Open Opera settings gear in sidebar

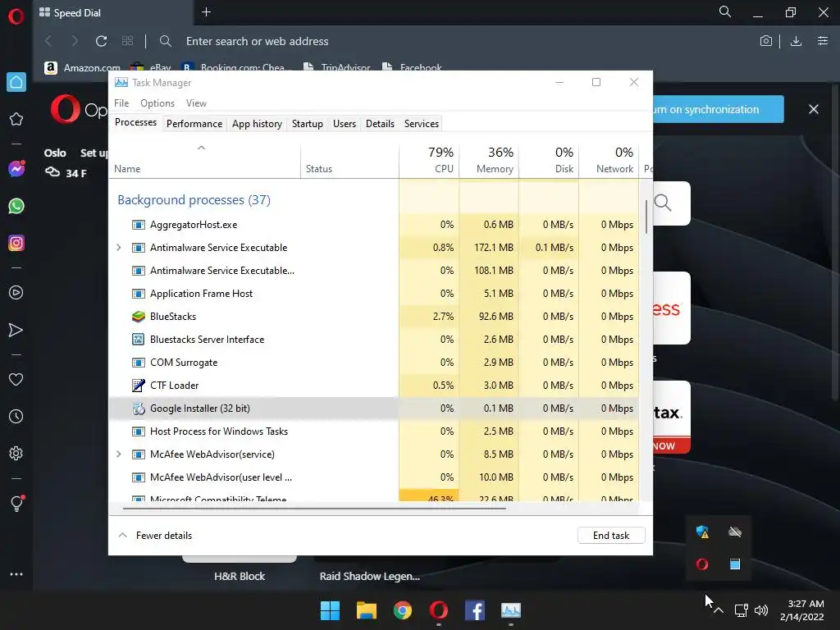[16, 453]
